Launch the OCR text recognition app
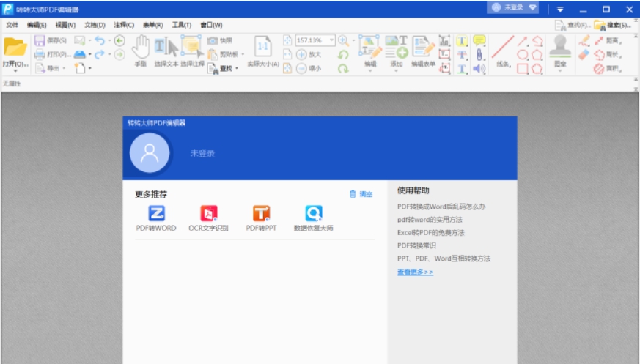The image size is (640, 364). point(209,218)
